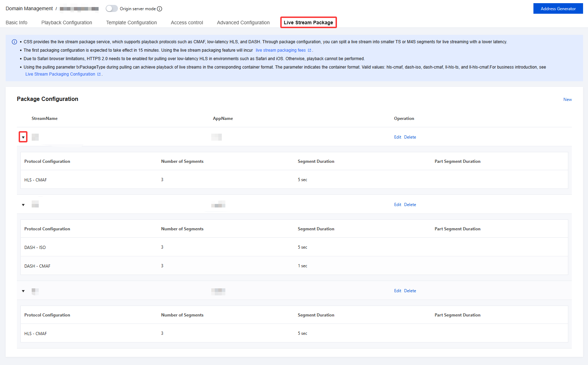This screenshot has height=365, width=588.
Task: Collapse the second stream package row
Action: [23, 205]
